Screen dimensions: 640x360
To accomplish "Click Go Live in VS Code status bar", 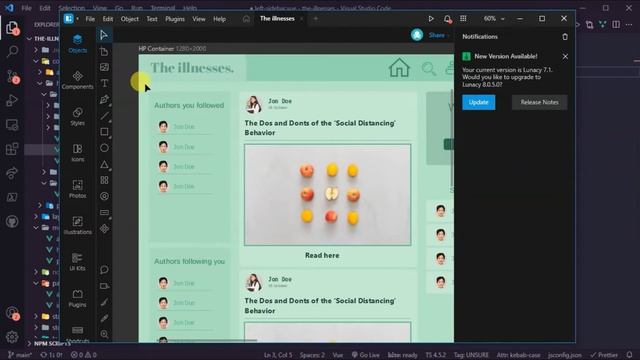I will [366, 355].
